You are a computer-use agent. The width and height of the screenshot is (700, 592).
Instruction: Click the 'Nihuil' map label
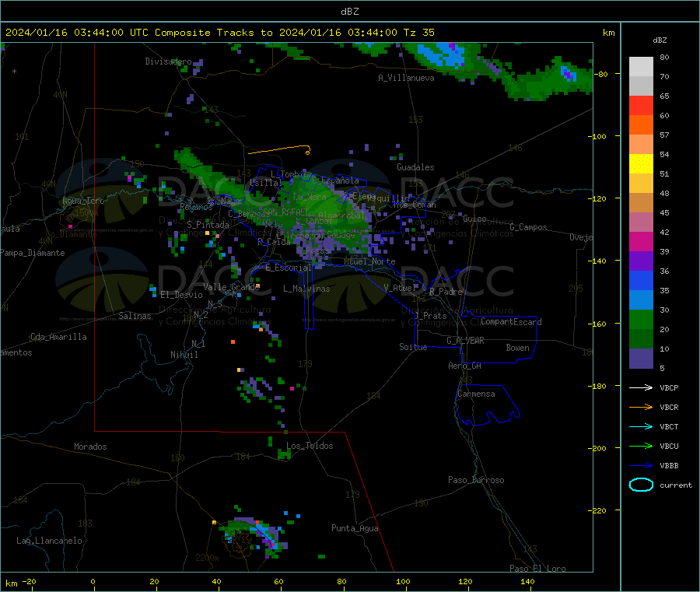[184, 355]
